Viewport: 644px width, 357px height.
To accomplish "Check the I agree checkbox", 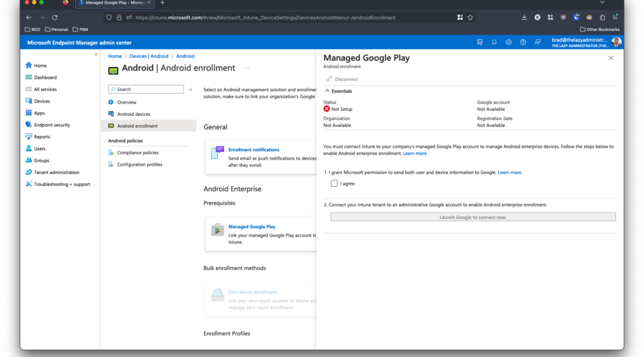I will point(334,183).
